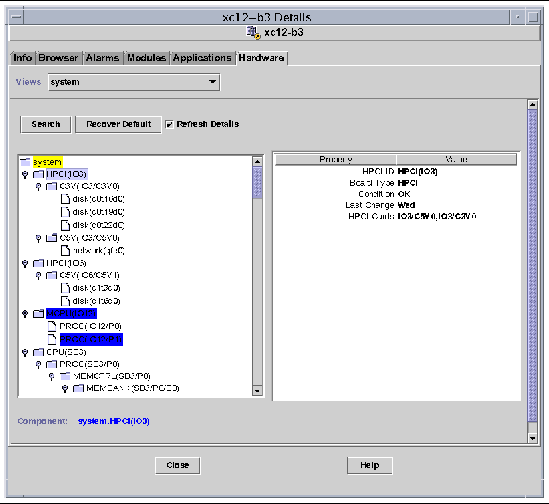Screen dimensions: 549x504
Task: Switch to the Browser tab
Action: 58,58
